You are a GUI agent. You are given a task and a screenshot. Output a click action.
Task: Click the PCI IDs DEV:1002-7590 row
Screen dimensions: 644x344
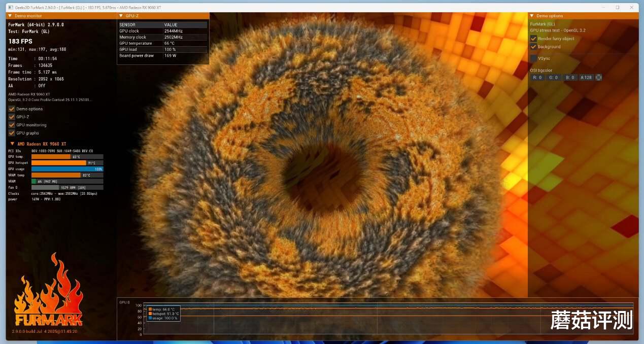pos(51,151)
